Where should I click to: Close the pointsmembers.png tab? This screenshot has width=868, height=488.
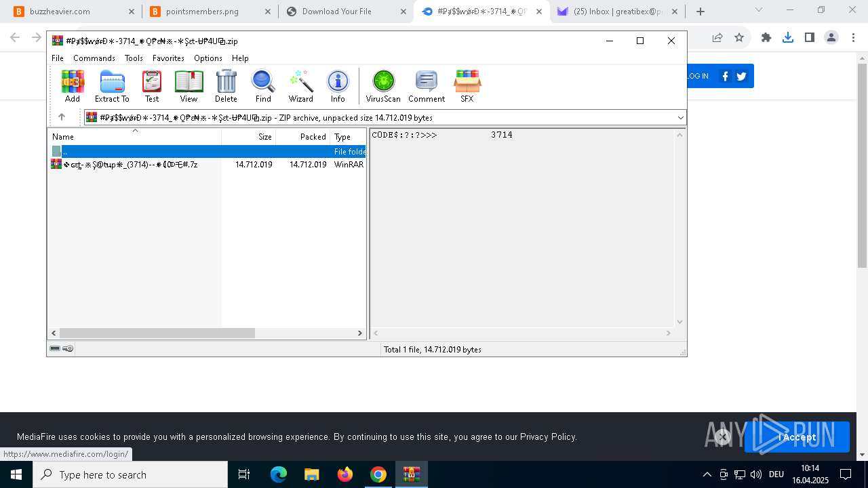[x=268, y=12]
